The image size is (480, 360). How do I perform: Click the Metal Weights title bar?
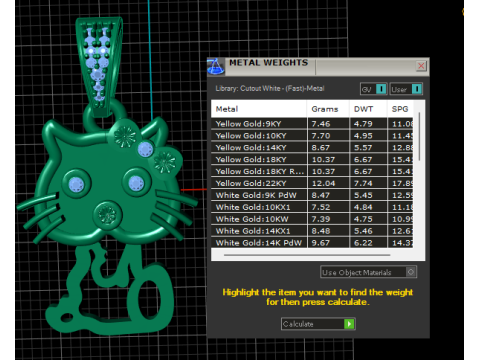click(318, 66)
